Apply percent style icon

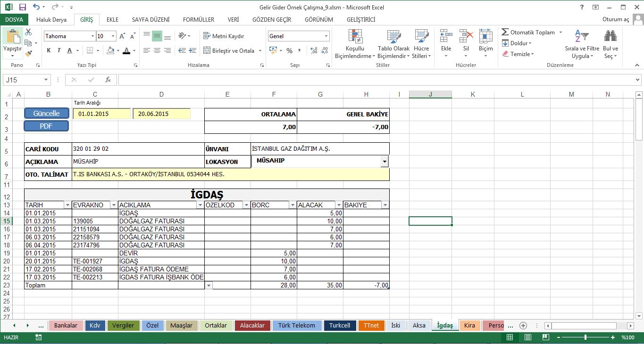pos(289,50)
